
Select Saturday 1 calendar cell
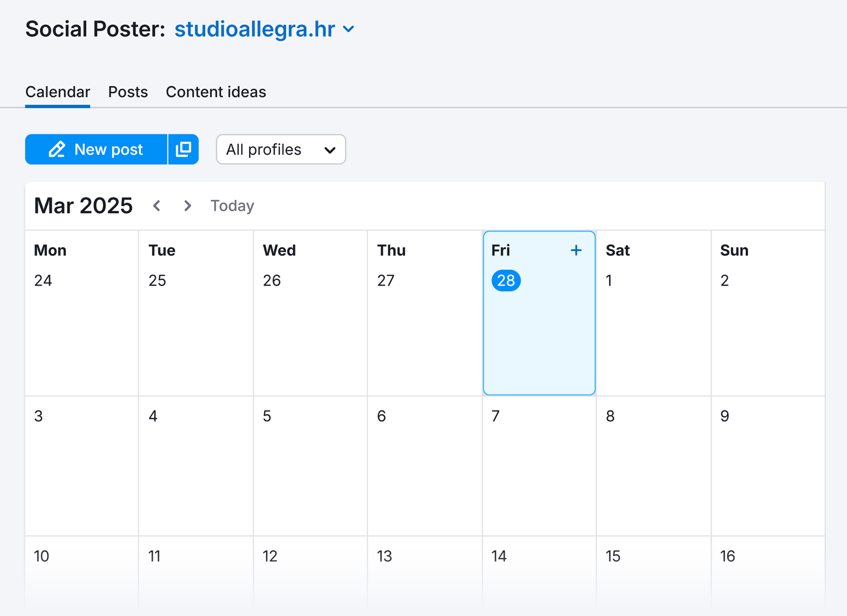point(653,313)
